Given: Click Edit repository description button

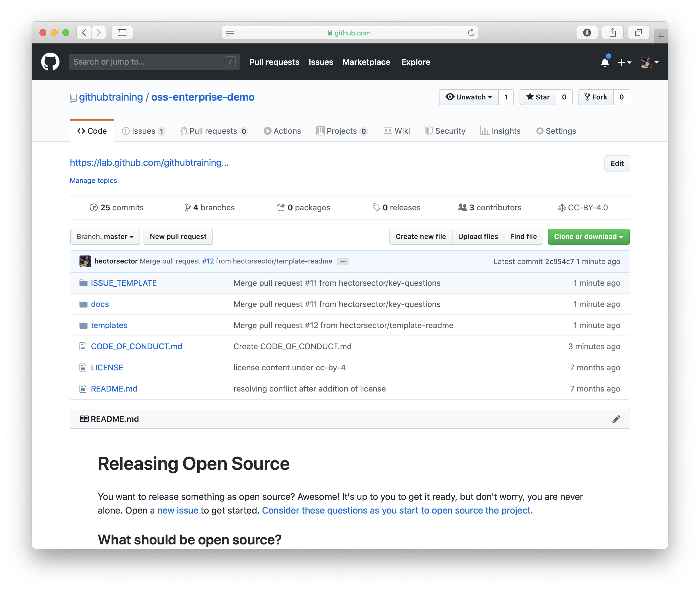Looking at the screenshot, I should click(617, 163).
